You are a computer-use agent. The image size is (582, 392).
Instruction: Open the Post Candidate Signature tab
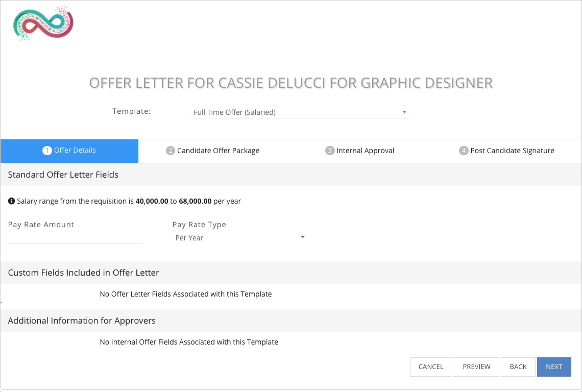[506, 151]
